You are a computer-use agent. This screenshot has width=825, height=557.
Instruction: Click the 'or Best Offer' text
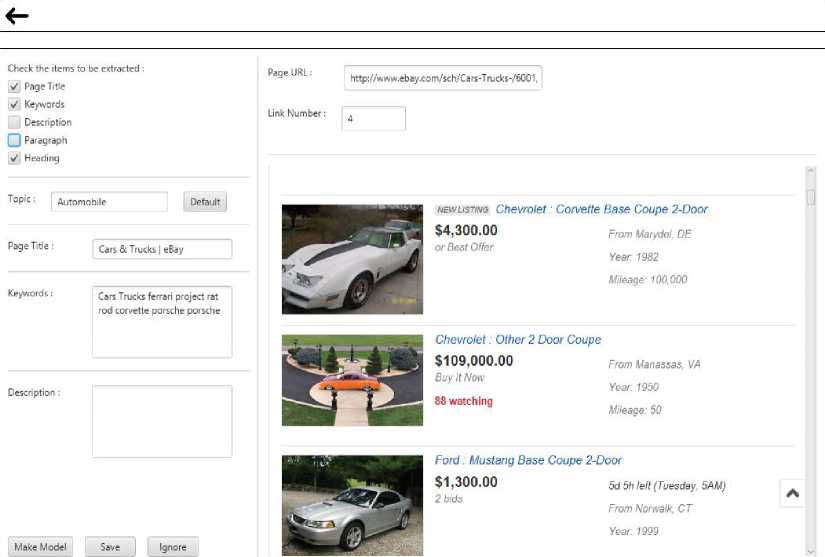pos(464,247)
